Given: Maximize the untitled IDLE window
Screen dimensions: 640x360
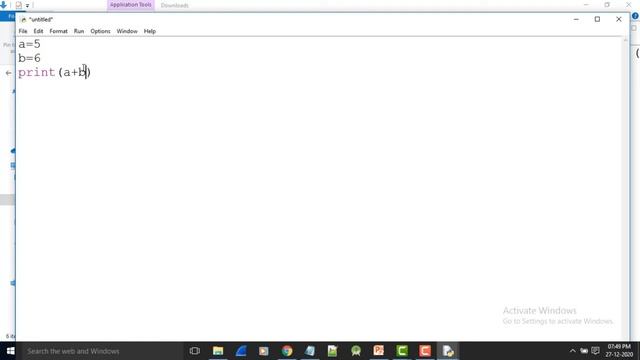Looking at the screenshot, I should (597, 19).
